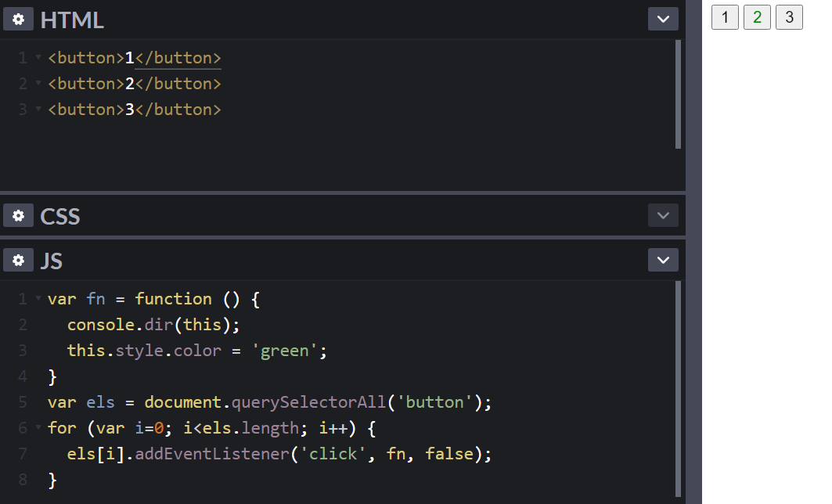The image size is (832, 504).
Task: Click the editor/preview vertical resize bar
Action: tap(693, 252)
